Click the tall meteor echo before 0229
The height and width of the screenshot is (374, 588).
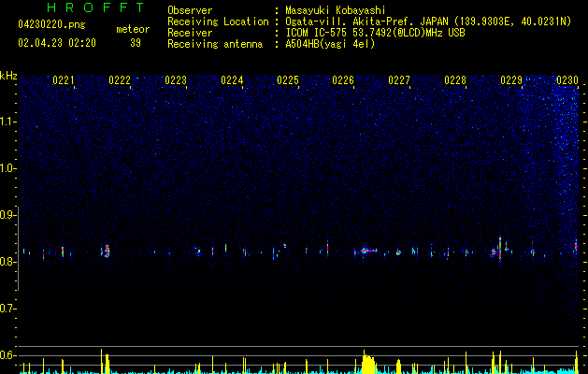click(x=500, y=249)
